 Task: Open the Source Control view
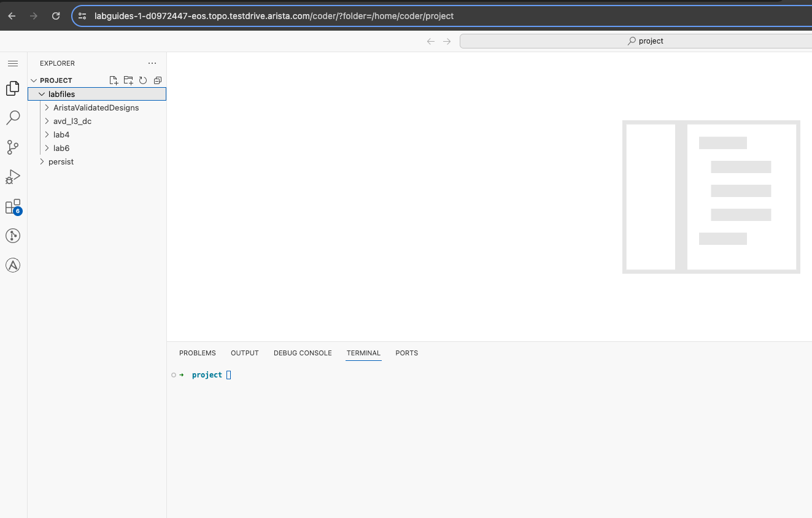(x=13, y=147)
